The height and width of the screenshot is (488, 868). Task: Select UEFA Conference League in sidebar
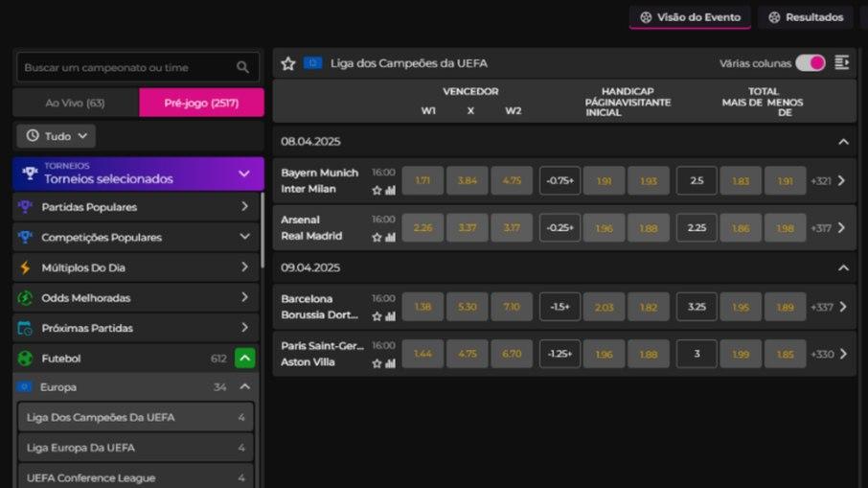136,477
